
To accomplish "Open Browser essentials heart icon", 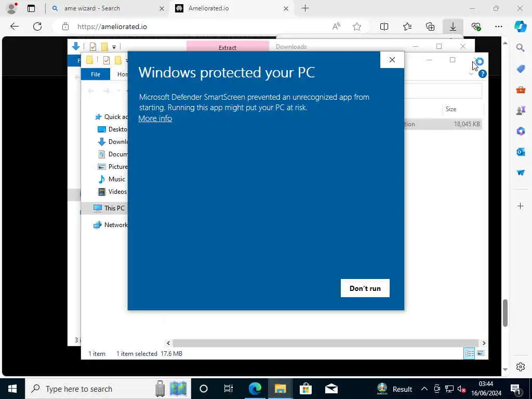I will [476, 26].
